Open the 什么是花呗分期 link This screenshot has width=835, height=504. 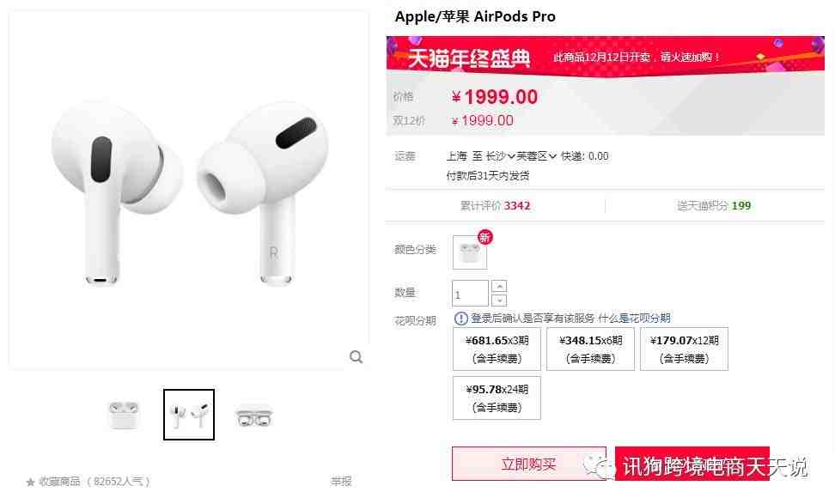tap(634, 319)
